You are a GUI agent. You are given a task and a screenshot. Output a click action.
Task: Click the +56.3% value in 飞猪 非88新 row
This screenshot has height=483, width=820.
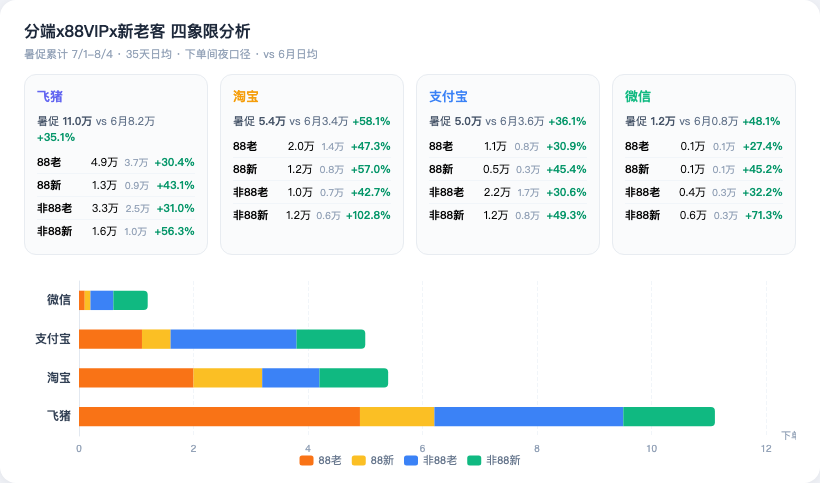tap(175, 232)
